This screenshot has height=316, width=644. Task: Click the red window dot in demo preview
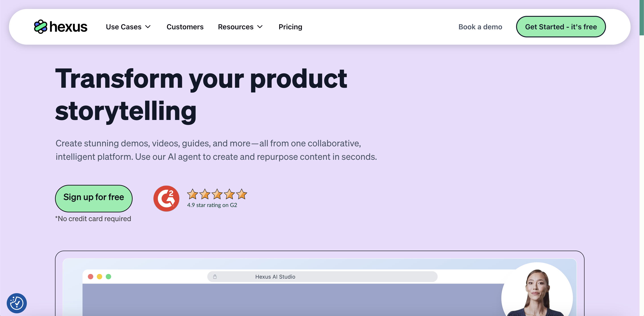(x=91, y=276)
